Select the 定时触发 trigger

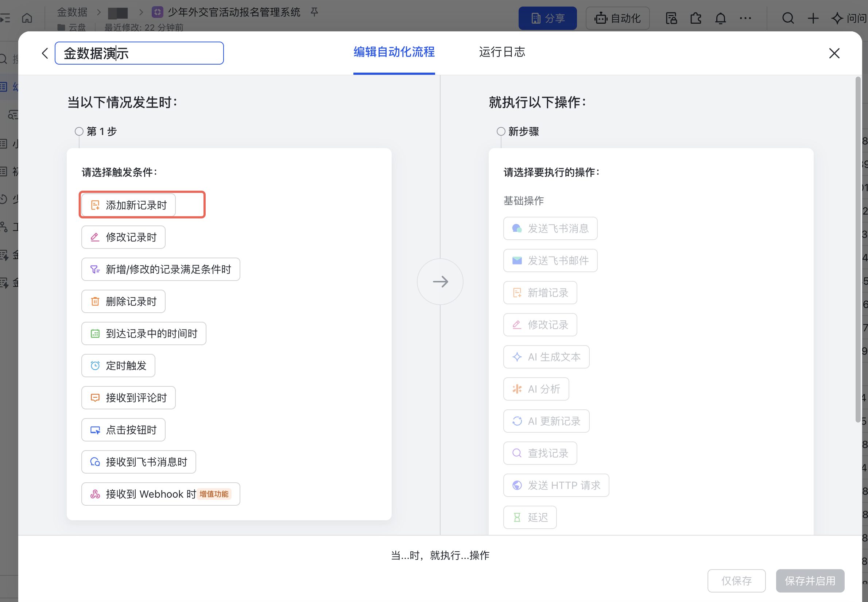pyautogui.click(x=118, y=366)
